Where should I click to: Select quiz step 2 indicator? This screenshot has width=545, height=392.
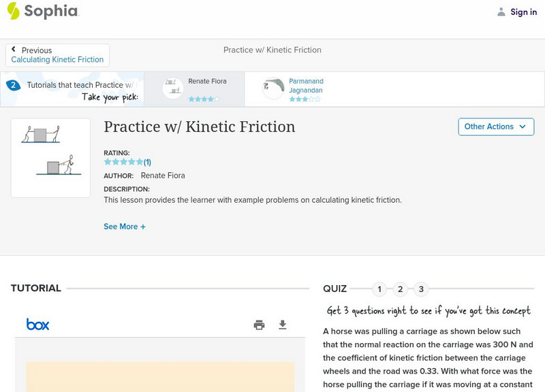click(x=400, y=289)
